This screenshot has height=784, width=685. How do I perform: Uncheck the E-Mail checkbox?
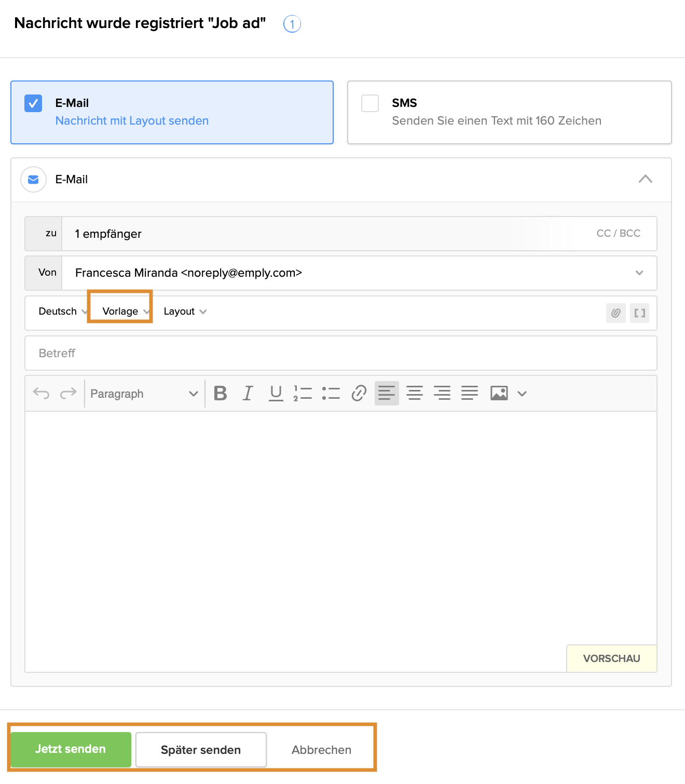pyautogui.click(x=33, y=103)
